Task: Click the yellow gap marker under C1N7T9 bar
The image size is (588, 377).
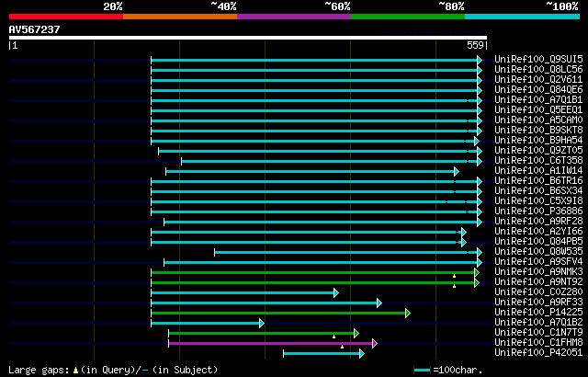Action: coord(334,337)
